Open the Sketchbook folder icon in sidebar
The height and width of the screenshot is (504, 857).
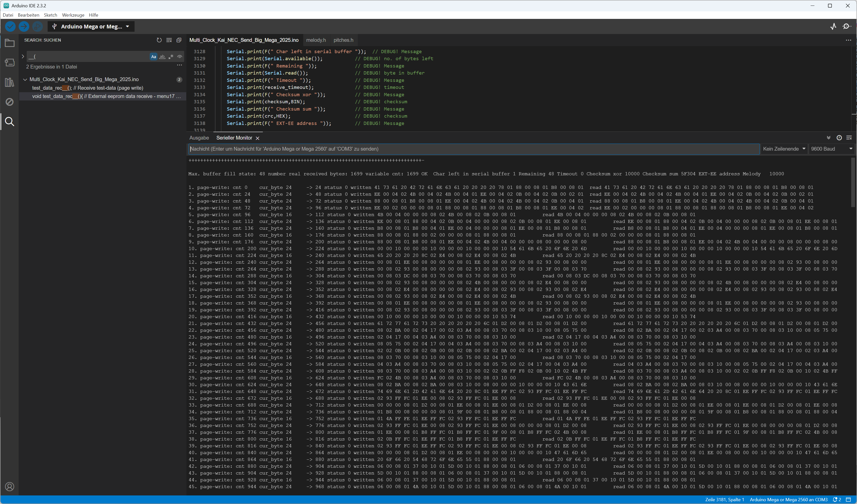pos(10,43)
